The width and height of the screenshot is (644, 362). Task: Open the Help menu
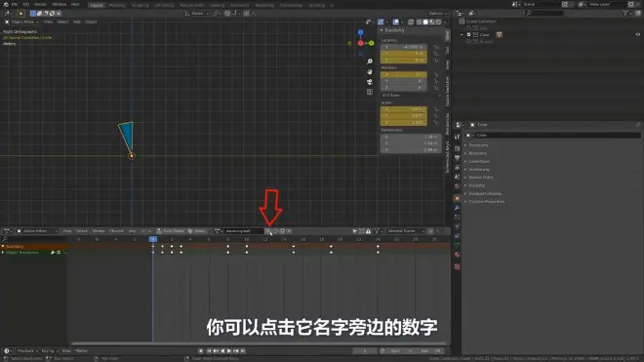[75, 4]
